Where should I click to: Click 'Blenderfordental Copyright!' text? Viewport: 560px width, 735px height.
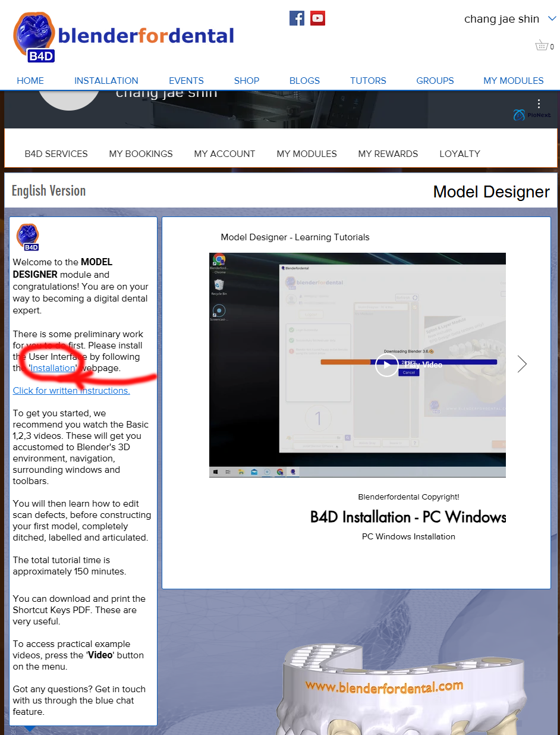coord(408,497)
